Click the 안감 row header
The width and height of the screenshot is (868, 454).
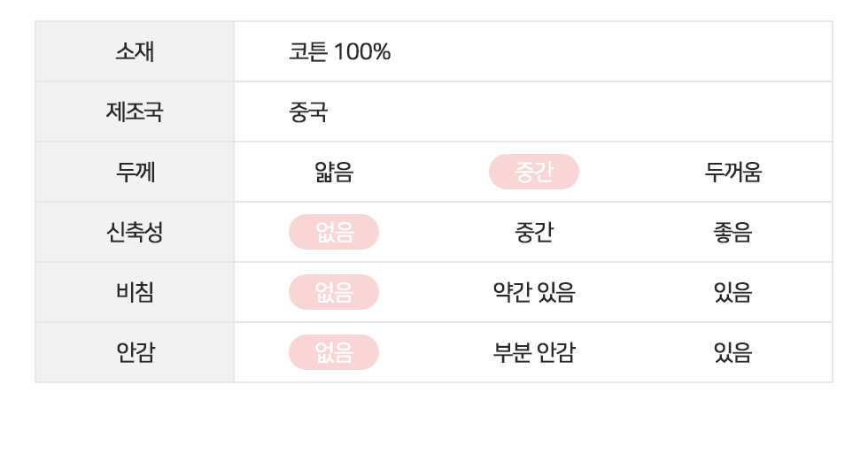pyautogui.click(x=135, y=353)
